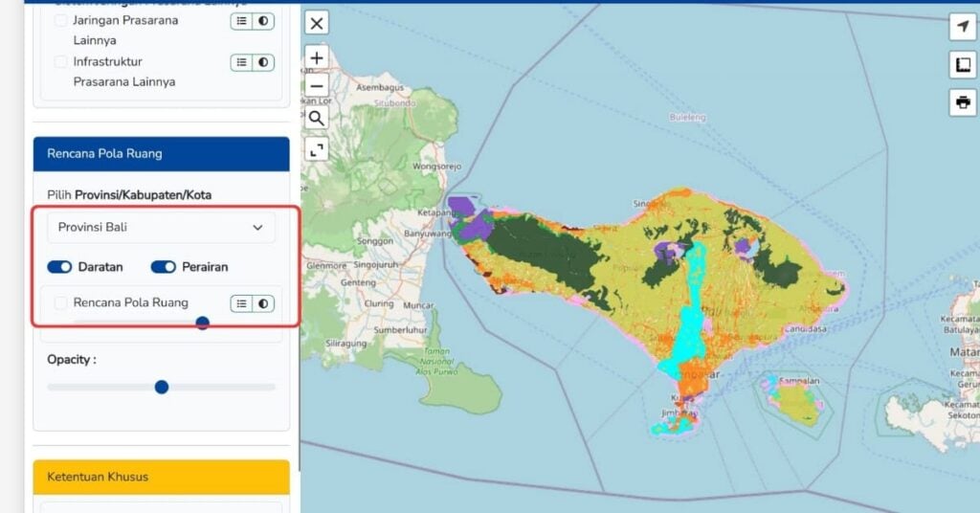The height and width of the screenshot is (513, 980).
Task: Click the Opacity slider handle
Action: point(162,388)
